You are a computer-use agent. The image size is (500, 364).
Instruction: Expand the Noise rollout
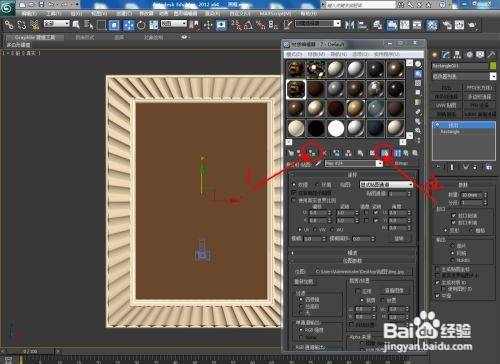coord(352,253)
